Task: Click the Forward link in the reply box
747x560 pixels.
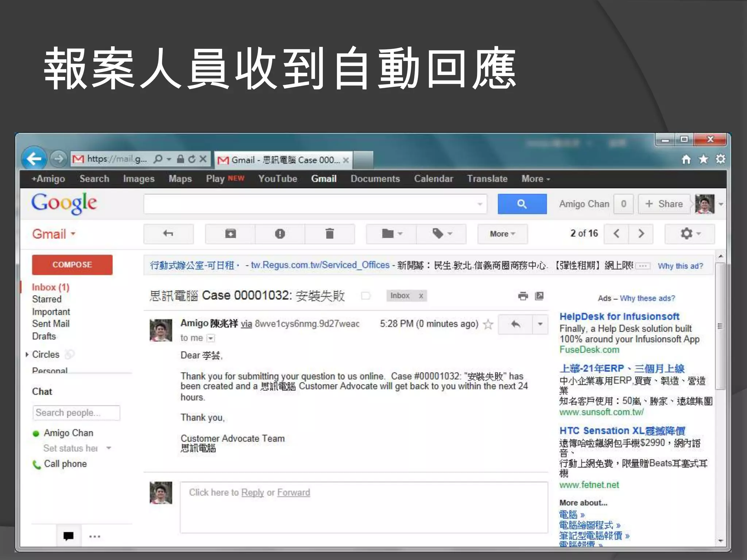Action: (293, 493)
